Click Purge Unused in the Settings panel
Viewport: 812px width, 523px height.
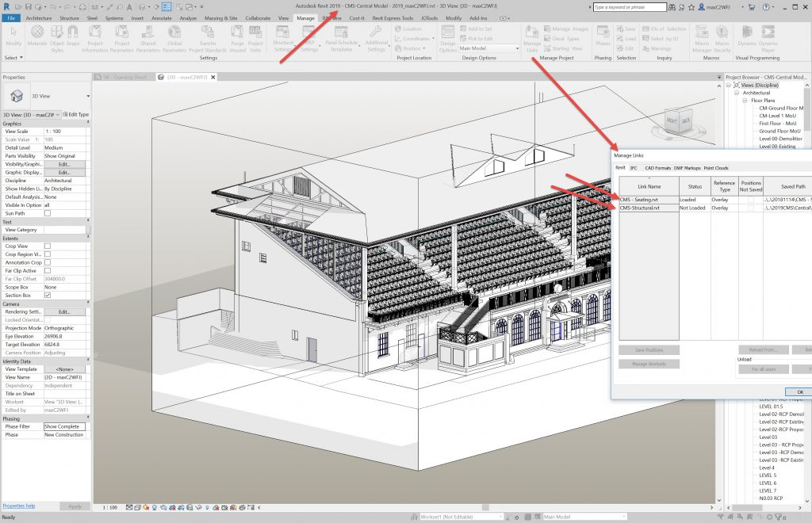click(237, 36)
